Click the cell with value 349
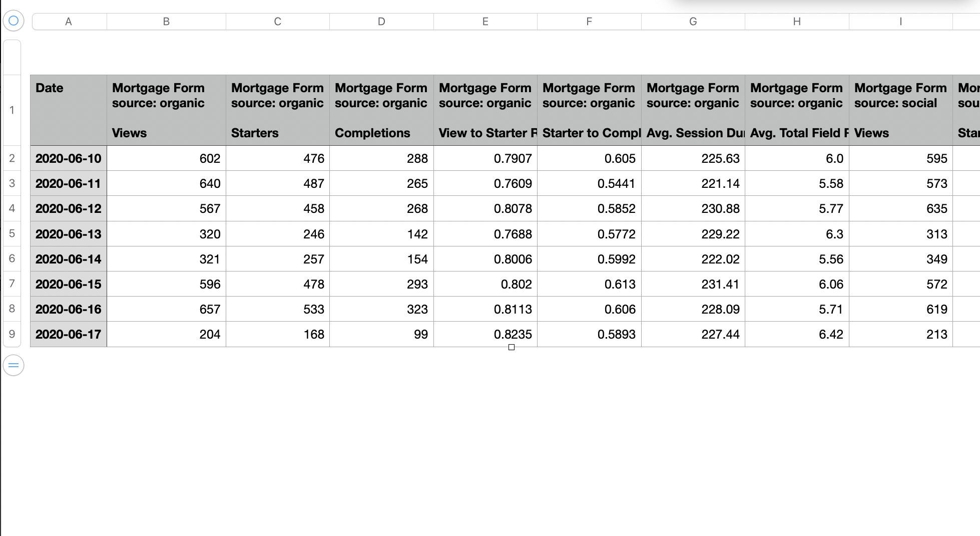The width and height of the screenshot is (980, 536). [901, 259]
